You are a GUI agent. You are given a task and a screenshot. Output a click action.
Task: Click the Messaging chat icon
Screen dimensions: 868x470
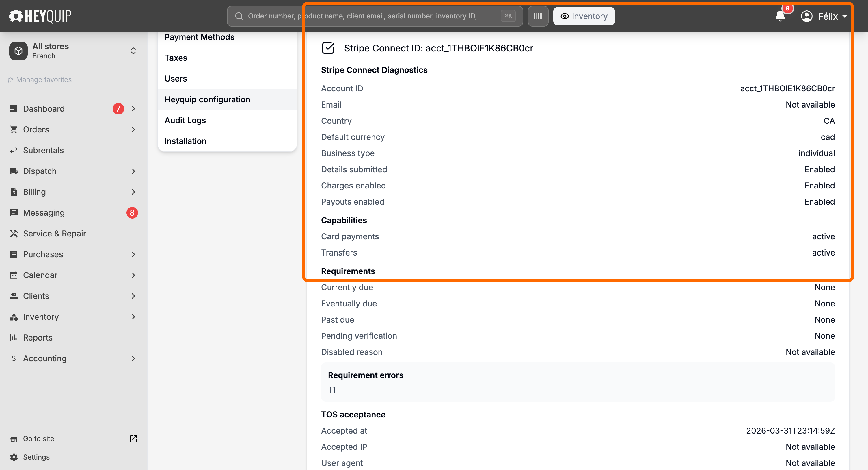pos(14,212)
